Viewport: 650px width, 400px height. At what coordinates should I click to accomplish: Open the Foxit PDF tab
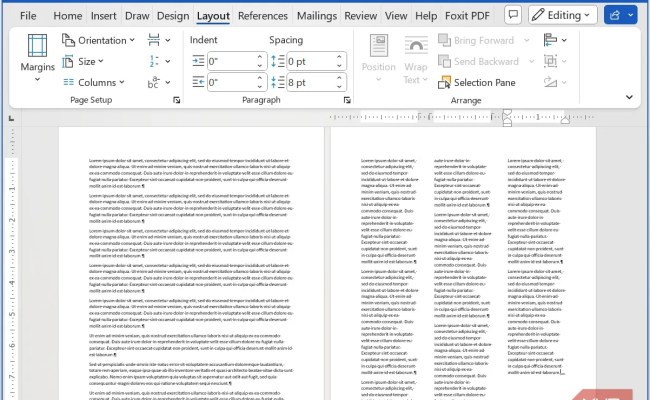(x=467, y=16)
